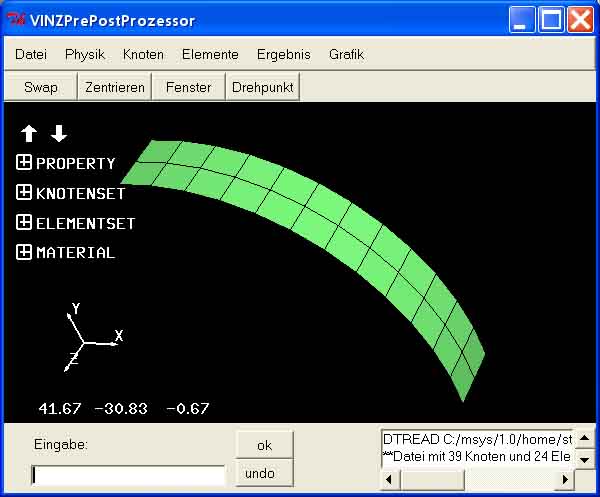This screenshot has height=497, width=600.
Task: Minimize the VINZPrePostProzessor window
Action: (522, 20)
